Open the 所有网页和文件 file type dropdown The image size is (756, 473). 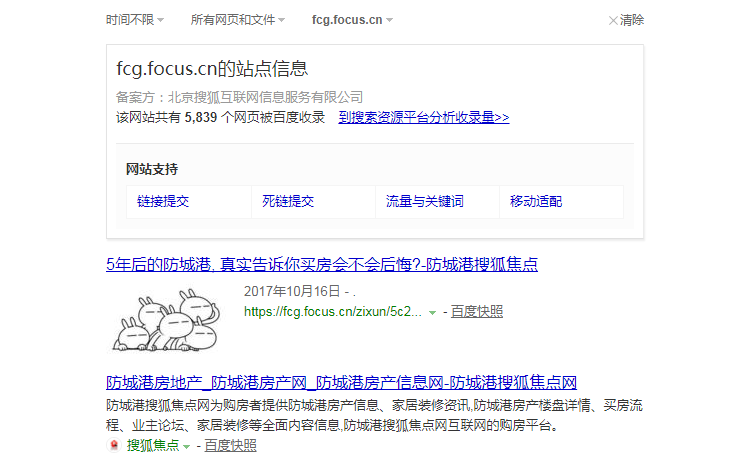238,20
